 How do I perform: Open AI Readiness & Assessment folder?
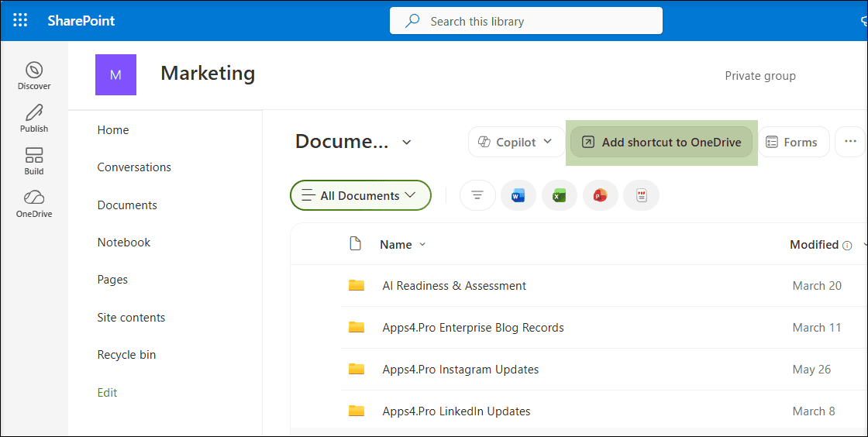click(x=454, y=286)
